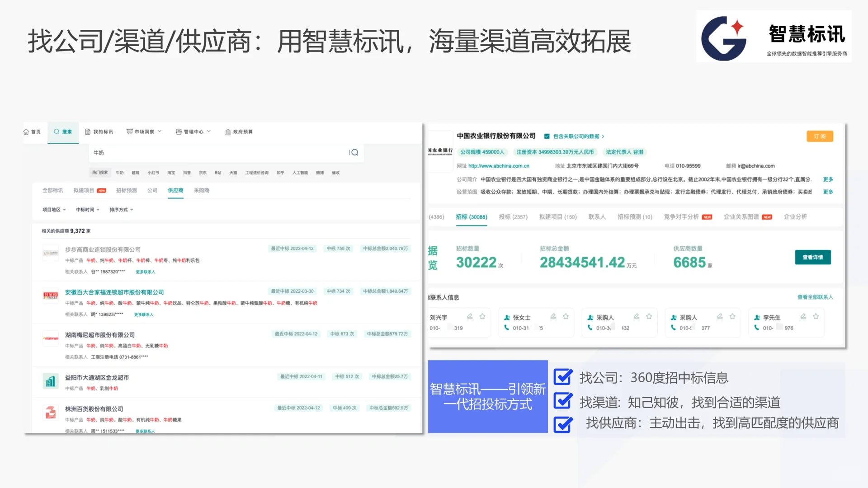Select the 首页 home icon
This screenshot has width=868, height=488.
(27, 131)
